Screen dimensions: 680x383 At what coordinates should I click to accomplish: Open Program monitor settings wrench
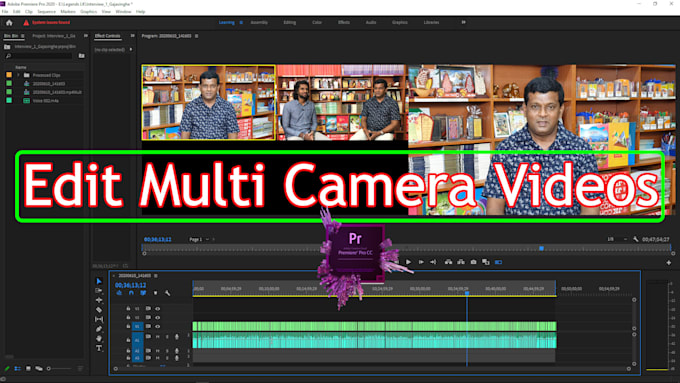coord(636,239)
